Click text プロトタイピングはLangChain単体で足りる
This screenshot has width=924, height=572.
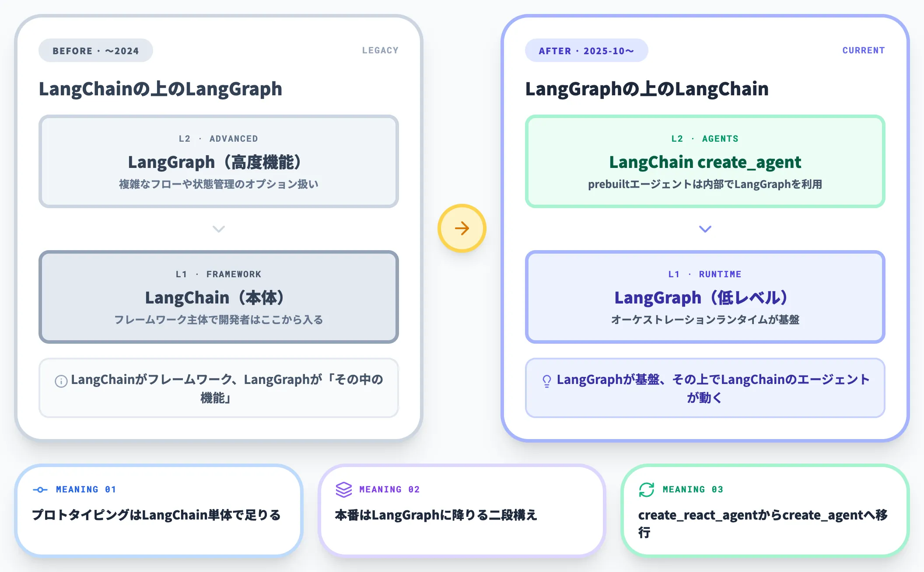click(x=157, y=515)
